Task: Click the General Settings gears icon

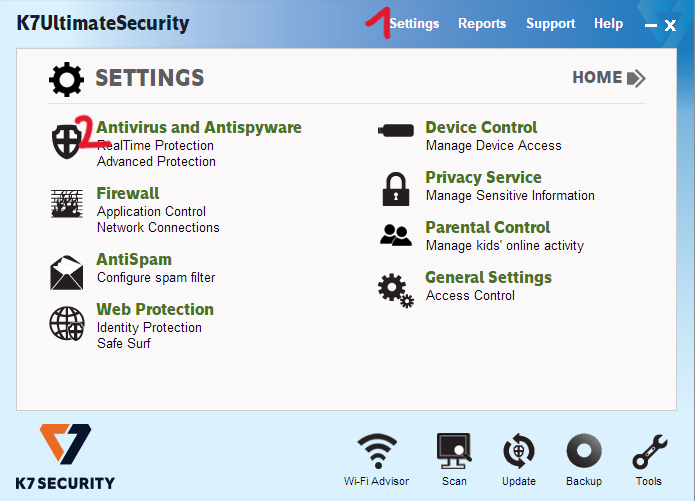Action: coord(395,290)
